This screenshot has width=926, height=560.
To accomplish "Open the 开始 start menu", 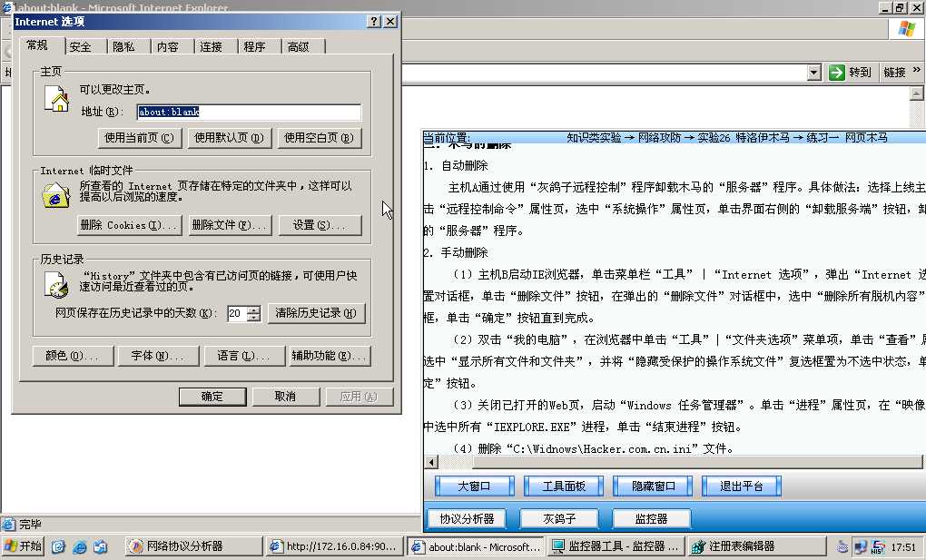I will [x=24, y=545].
